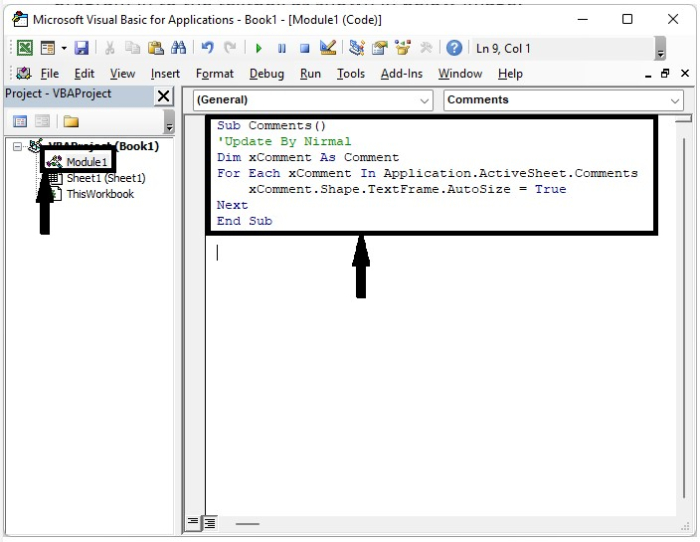Click the toolbar options overflow arrow
The width and height of the screenshot is (700, 542).
[660, 49]
